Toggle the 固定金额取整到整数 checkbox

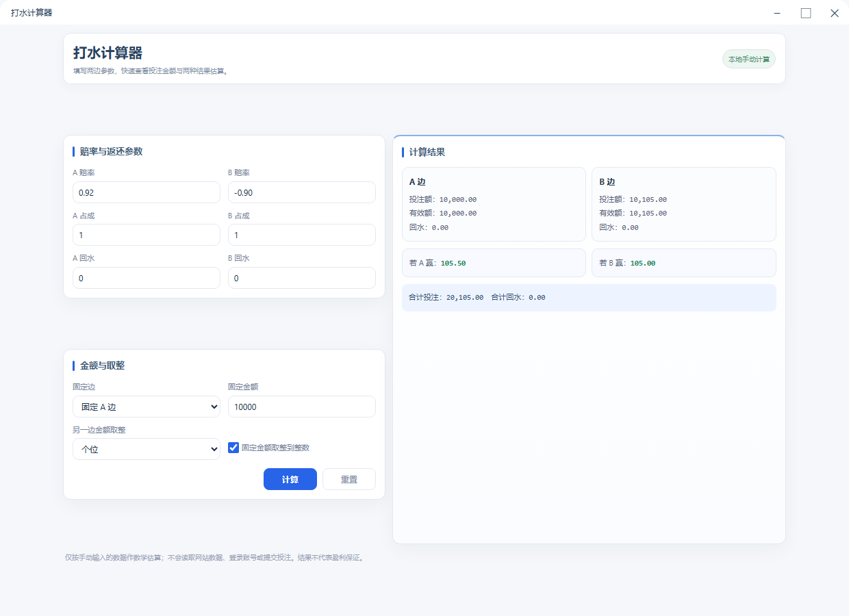pyautogui.click(x=233, y=448)
